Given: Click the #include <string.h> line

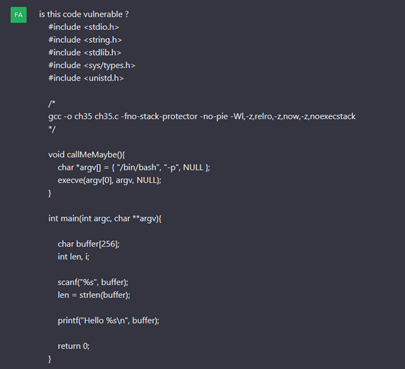Looking at the screenshot, I should (85, 40).
